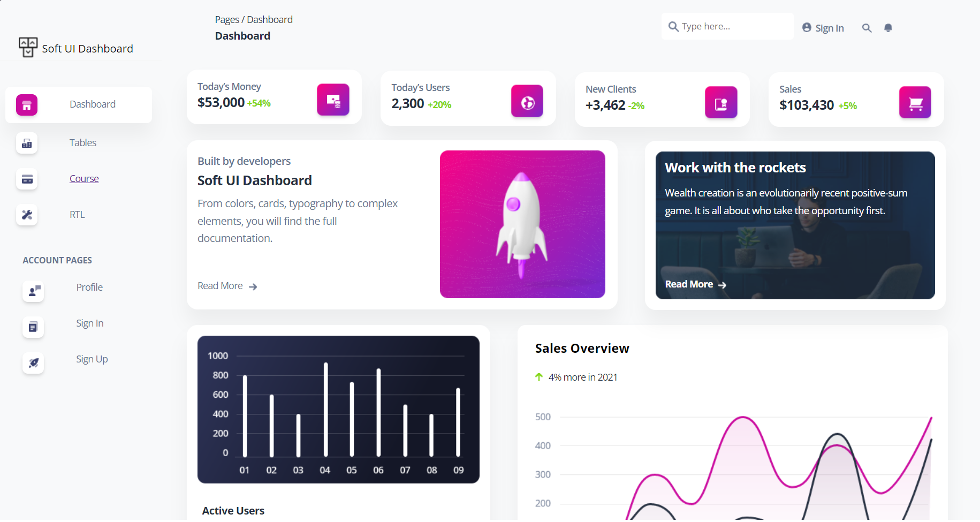Click the Soft UI Dashboard logo
This screenshot has width=980, height=522.
pyautogui.click(x=75, y=48)
